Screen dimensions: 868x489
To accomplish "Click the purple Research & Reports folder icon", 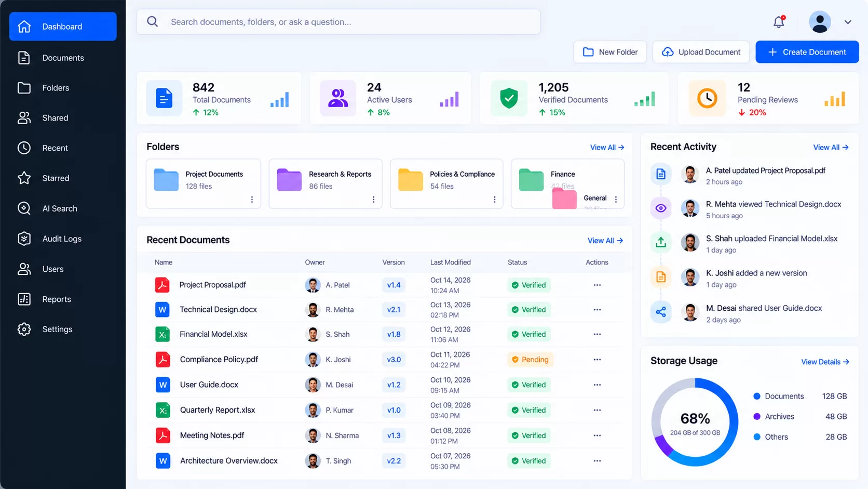I will tap(289, 180).
